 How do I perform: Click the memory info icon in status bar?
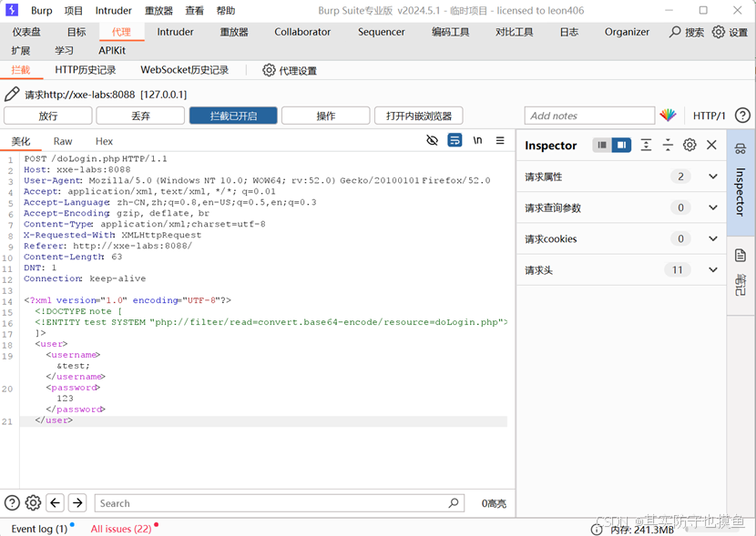coord(597,530)
